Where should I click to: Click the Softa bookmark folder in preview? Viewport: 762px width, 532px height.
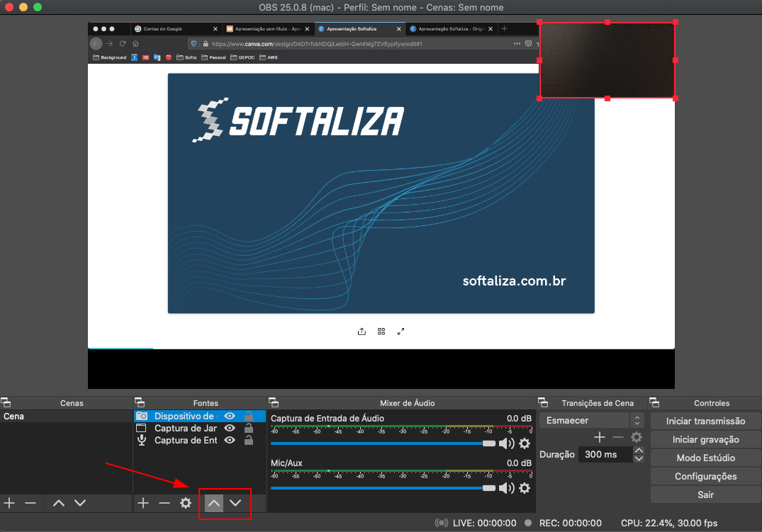point(186,57)
